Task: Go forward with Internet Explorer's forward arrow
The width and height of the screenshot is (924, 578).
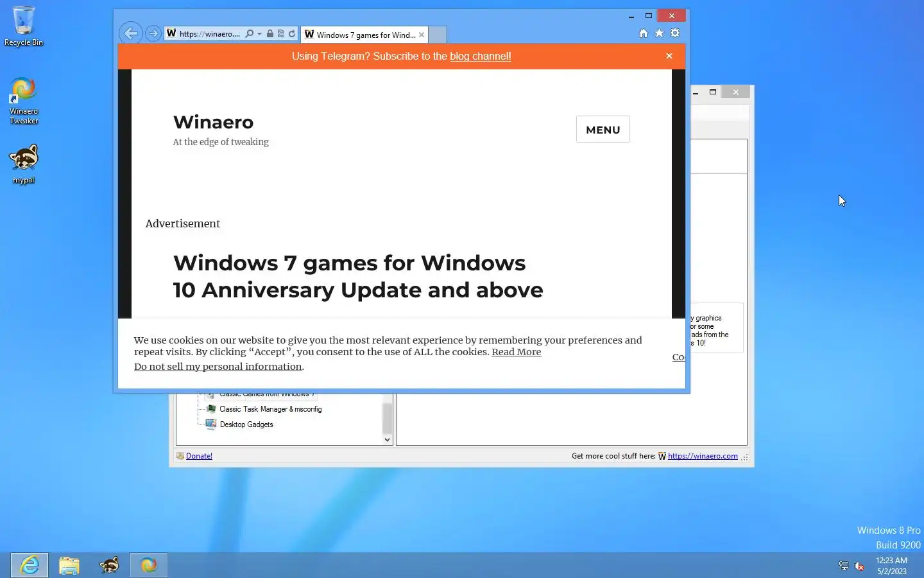Action: pos(153,33)
